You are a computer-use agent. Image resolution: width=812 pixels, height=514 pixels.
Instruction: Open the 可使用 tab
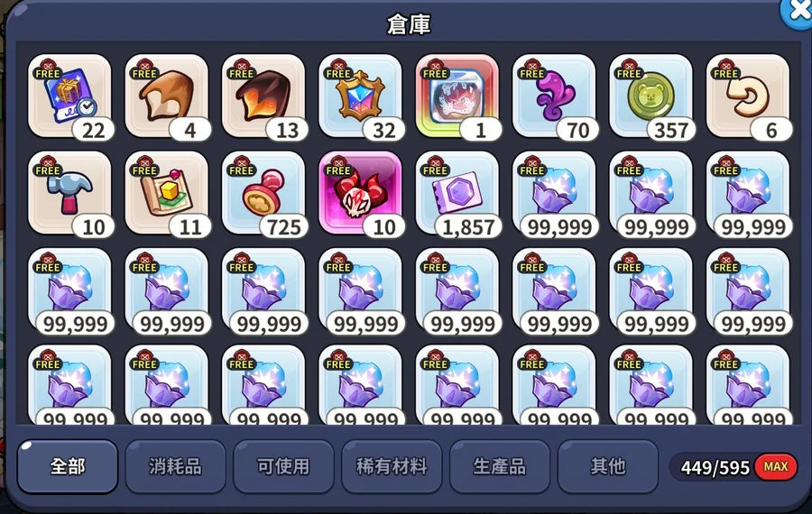[283, 467]
